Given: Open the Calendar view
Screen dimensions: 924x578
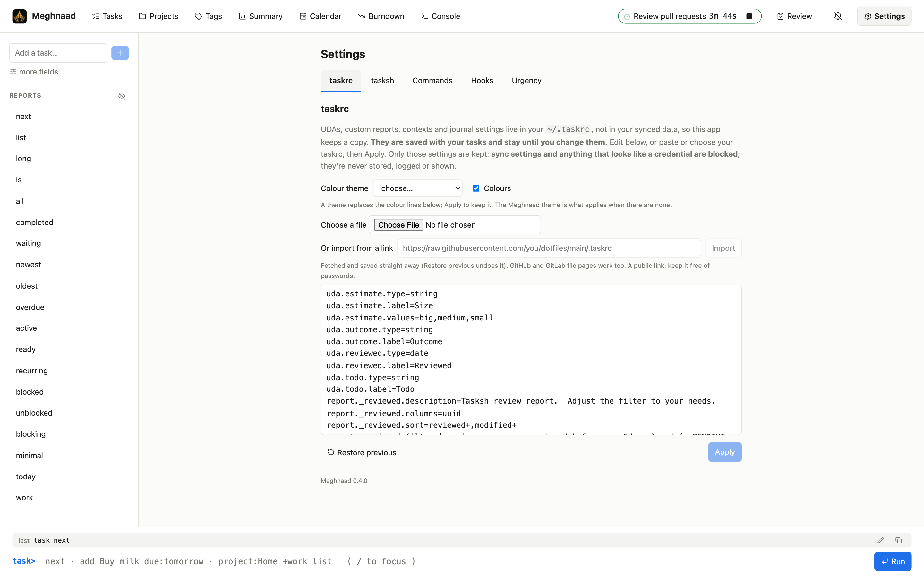Looking at the screenshot, I should coord(320,16).
